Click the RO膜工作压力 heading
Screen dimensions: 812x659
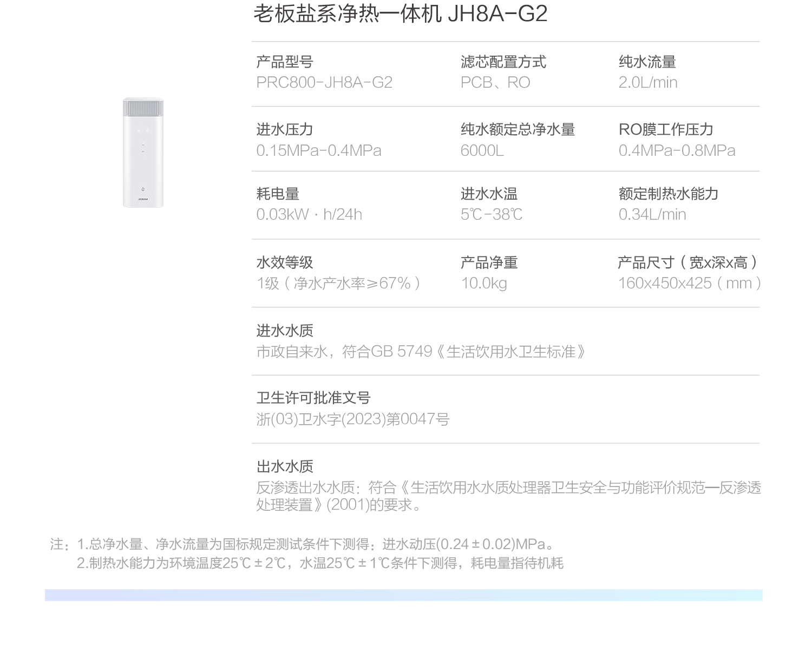click(x=666, y=129)
